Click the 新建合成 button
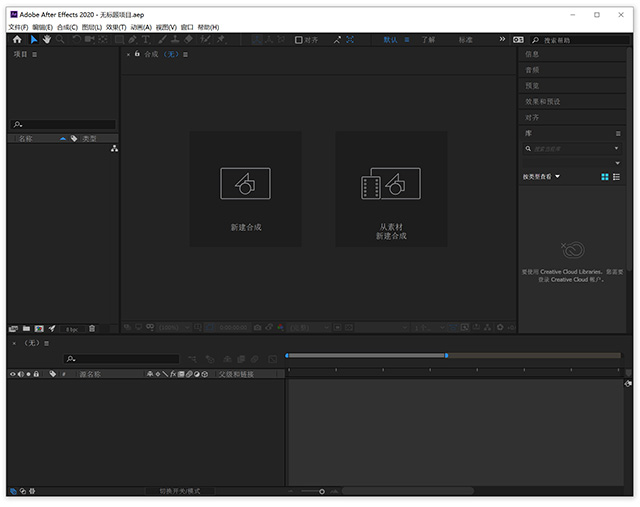The height and width of the screenshot is (507, 640). (x=245, y=190)
